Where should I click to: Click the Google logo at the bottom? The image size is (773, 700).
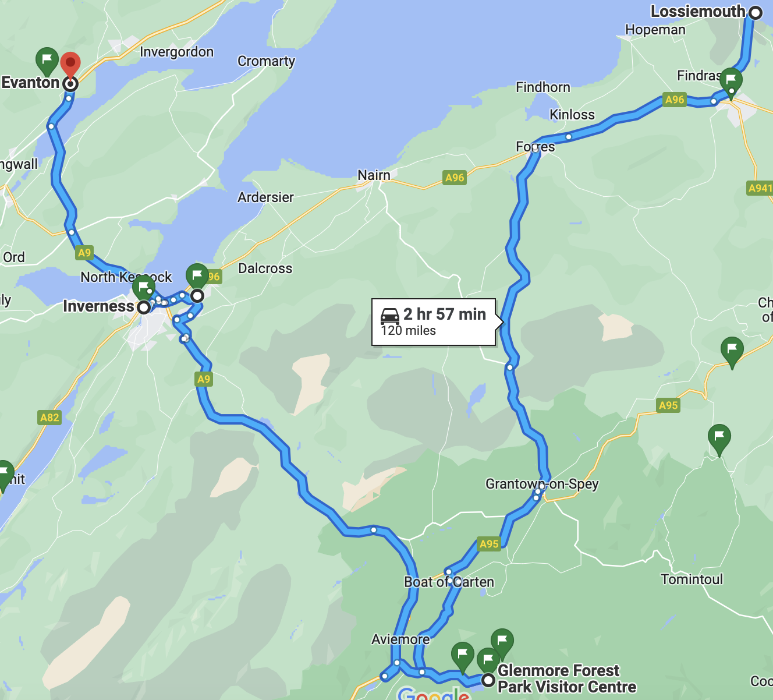pos(434,694)
